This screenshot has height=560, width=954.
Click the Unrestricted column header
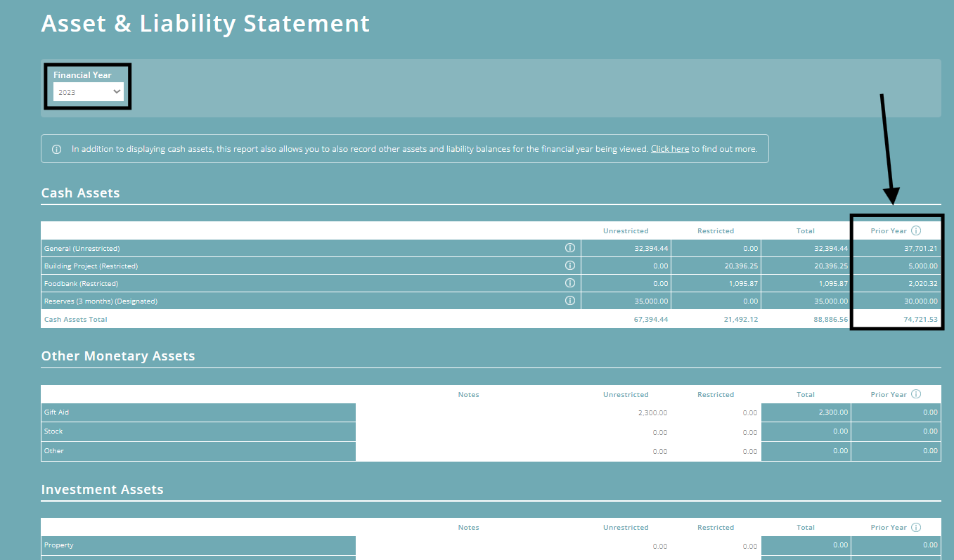pos(625,230)
